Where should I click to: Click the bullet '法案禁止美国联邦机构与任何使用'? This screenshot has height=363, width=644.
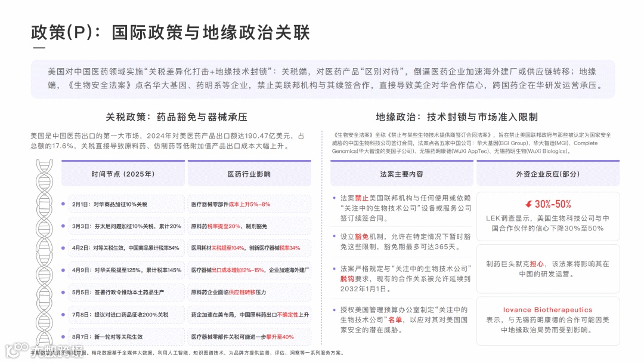[x=405, y=208]
